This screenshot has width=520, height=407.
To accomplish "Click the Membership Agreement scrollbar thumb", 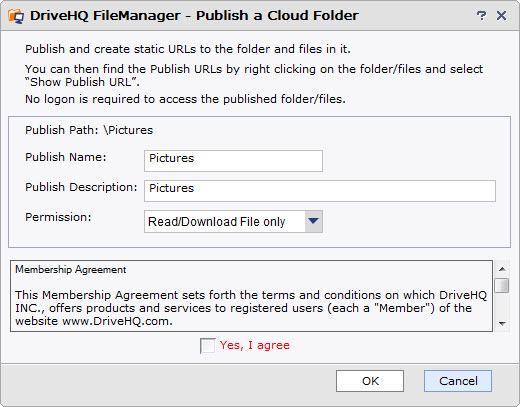I will pos(502,285).
